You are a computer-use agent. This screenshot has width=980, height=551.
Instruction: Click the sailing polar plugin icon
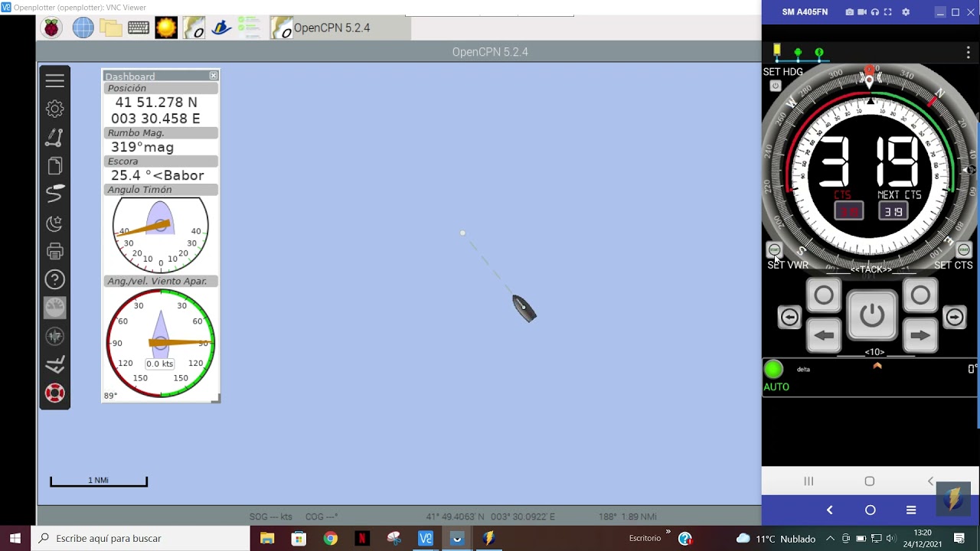point(54,365)
